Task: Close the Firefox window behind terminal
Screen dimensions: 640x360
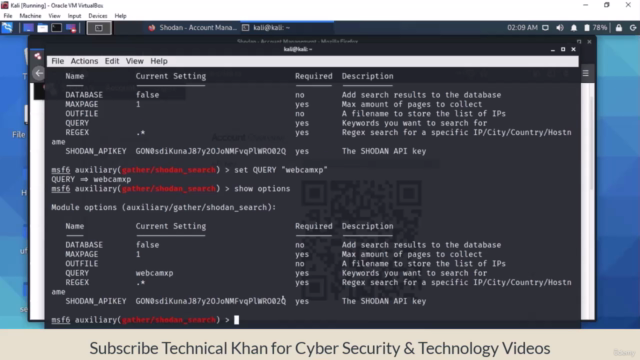Action: (589, 42)
